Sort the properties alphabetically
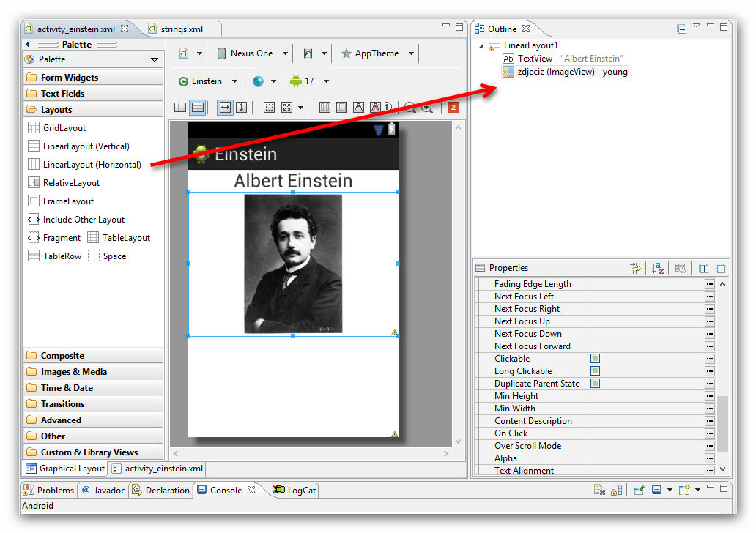Viewport: 756px width, 533px height. point(658,269)
